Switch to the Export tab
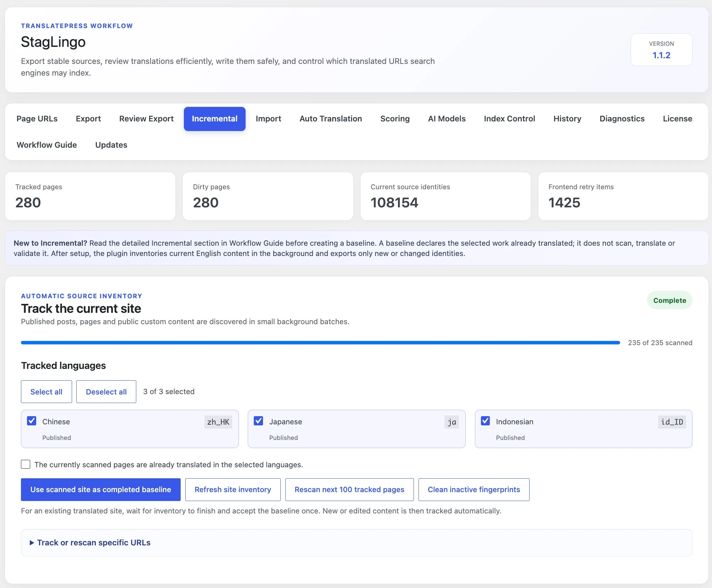The image size is (712, 588). pyautogui.click(x=88, y=119)
